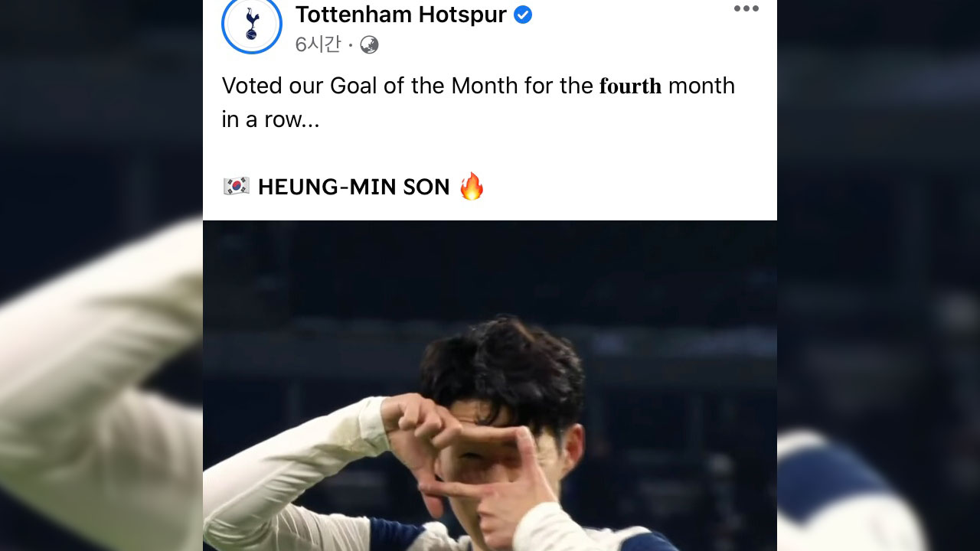980x551 pixels.
Task: Click the HEUNG-MIN SON text line
Action: point(354,187)
